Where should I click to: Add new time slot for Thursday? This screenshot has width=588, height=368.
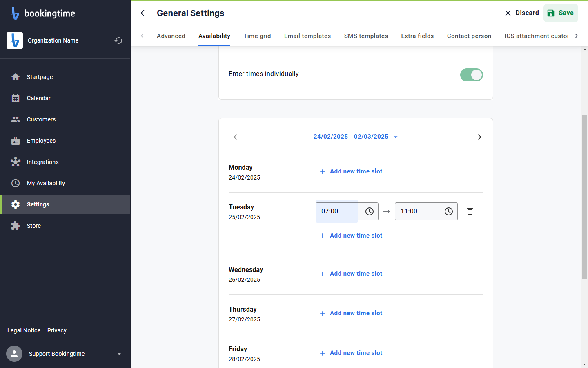pos(351,313)
